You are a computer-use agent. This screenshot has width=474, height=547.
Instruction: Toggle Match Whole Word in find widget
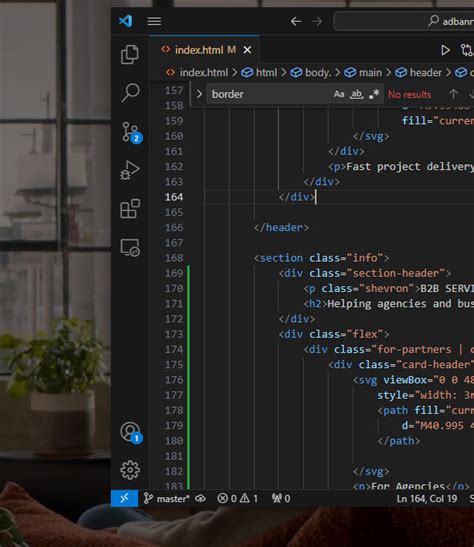356,94
